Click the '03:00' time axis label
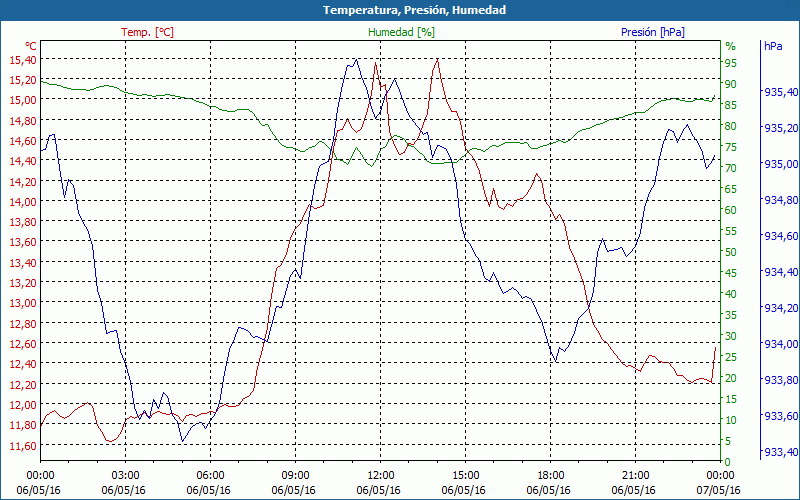This screenshot has width=800, height=500. tap(126, 476)
